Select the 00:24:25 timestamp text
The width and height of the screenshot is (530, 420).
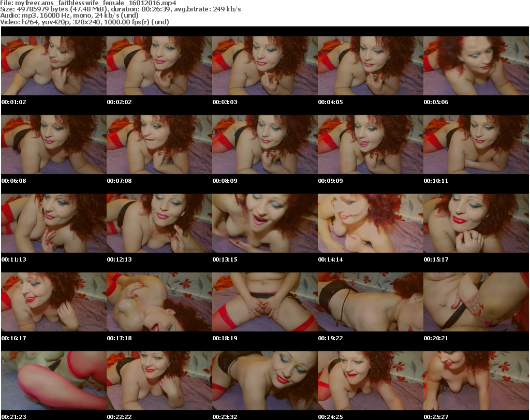click(330, 417)
